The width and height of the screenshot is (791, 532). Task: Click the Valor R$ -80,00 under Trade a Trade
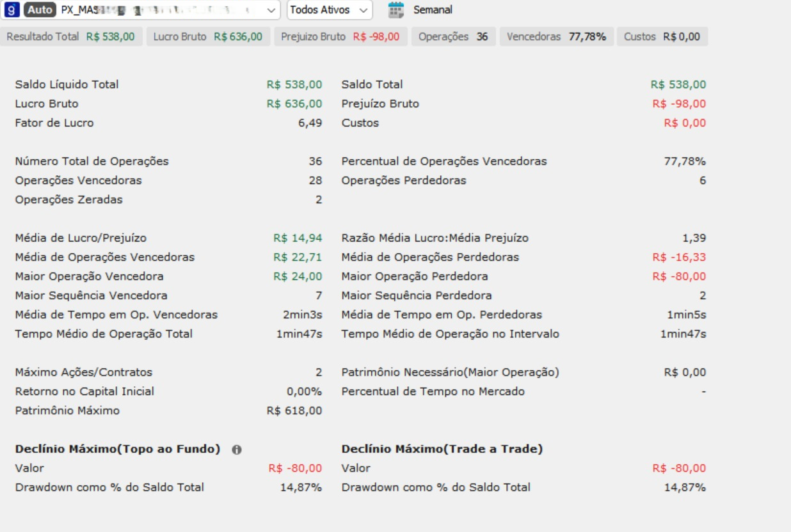[679, 468]
